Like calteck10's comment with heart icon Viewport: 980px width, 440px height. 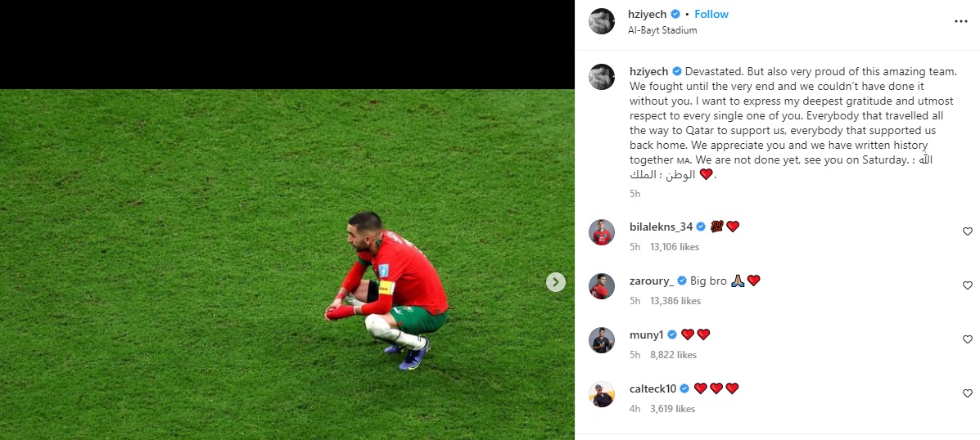968,393
